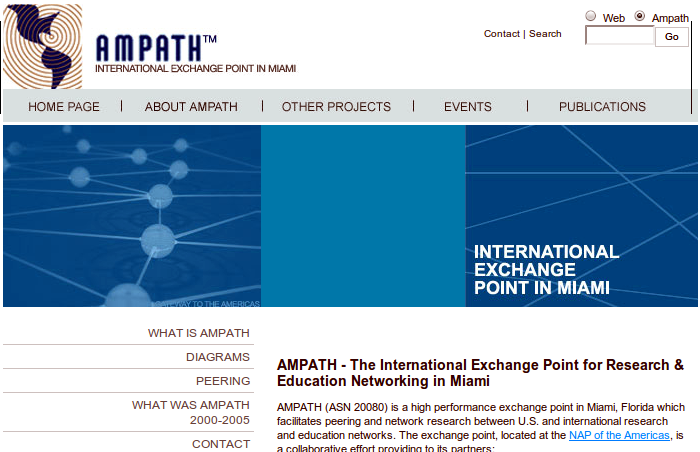
Task: Open the CONTACT sidebar link
Action: point(221,444)
